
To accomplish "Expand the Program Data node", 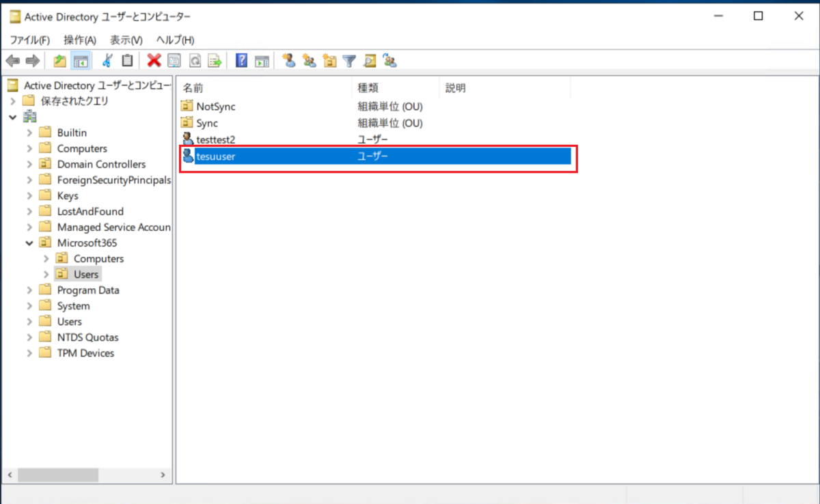I will [29, 290].
